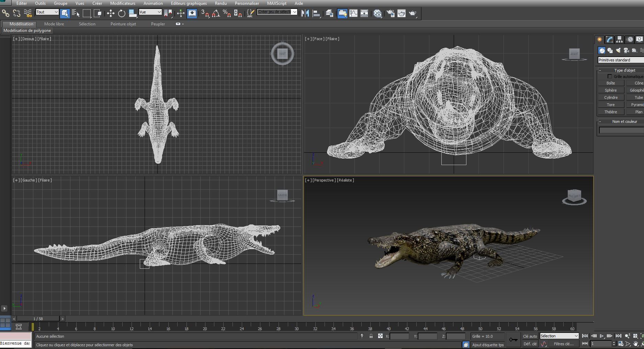Screen dimensions: 644x349
Task: Open the Modificateurs menu
Action: pyautogui.click(x=123, y=3)
